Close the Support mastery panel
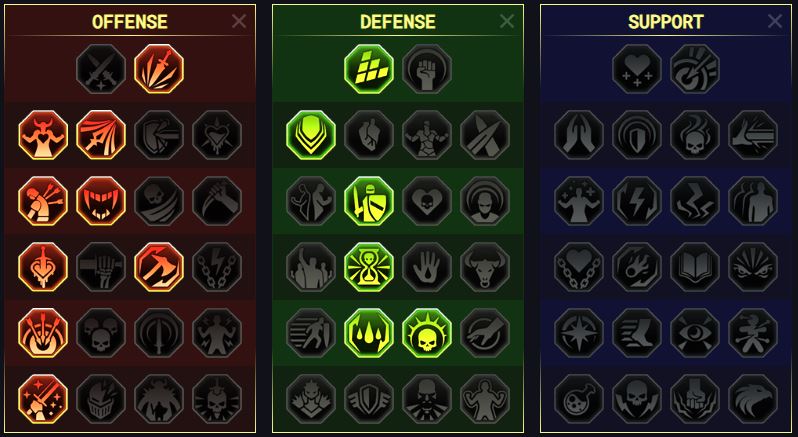This screenshot has height=437, width=798. coord(775,21)
